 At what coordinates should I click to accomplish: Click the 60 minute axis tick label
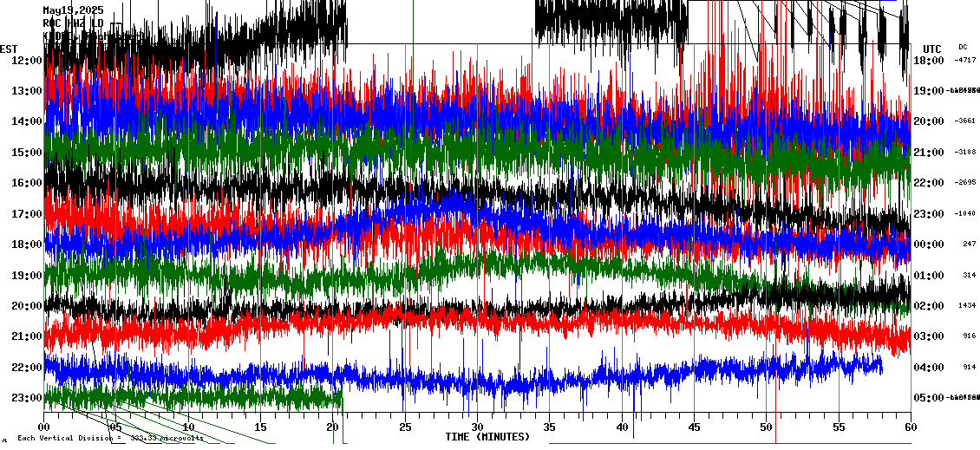pyautogui.click(x=910, y=427)
